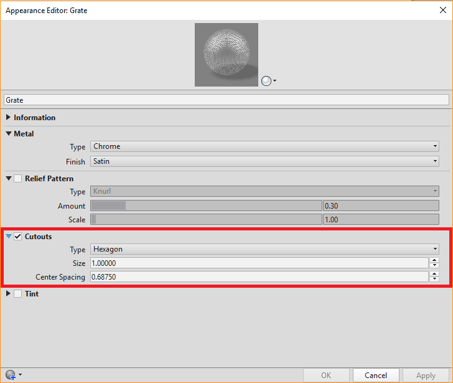Viewport: 453px width, 383px height.
Task: Click the Scale value field 1.00
Action: coord(381,219)
